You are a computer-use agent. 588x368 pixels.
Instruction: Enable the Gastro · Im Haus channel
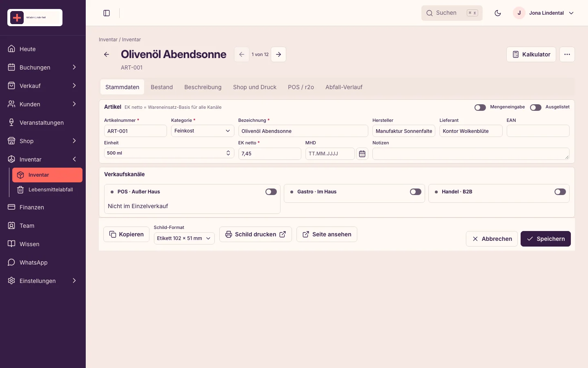tap(416, 192)
